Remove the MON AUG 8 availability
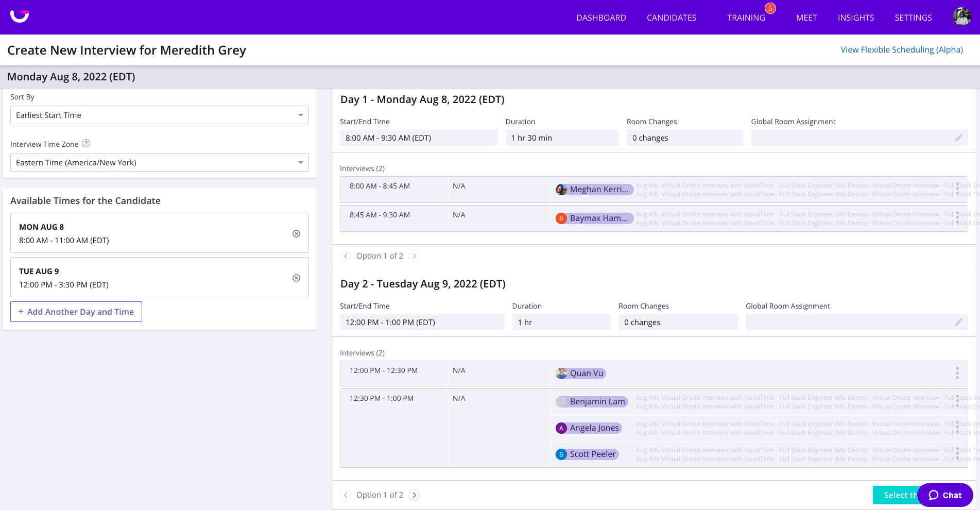The width and height of the screenshot is (980, 510). click(296, 233)
